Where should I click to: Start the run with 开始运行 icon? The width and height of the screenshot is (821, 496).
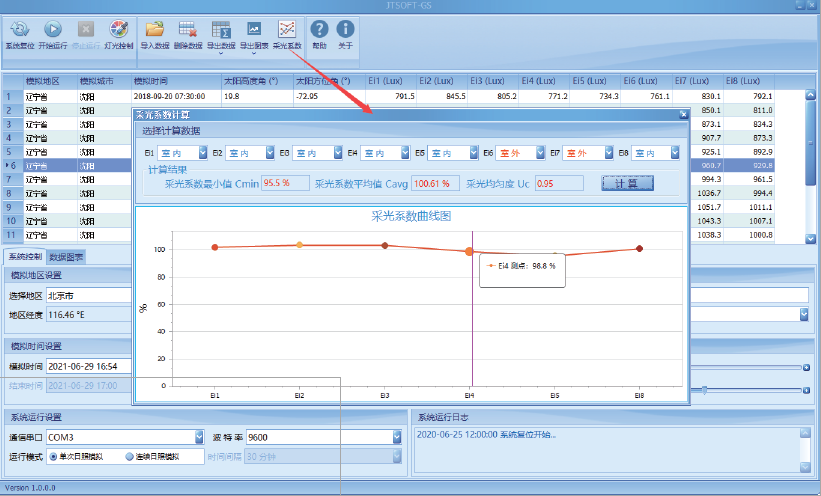point(52,29)
